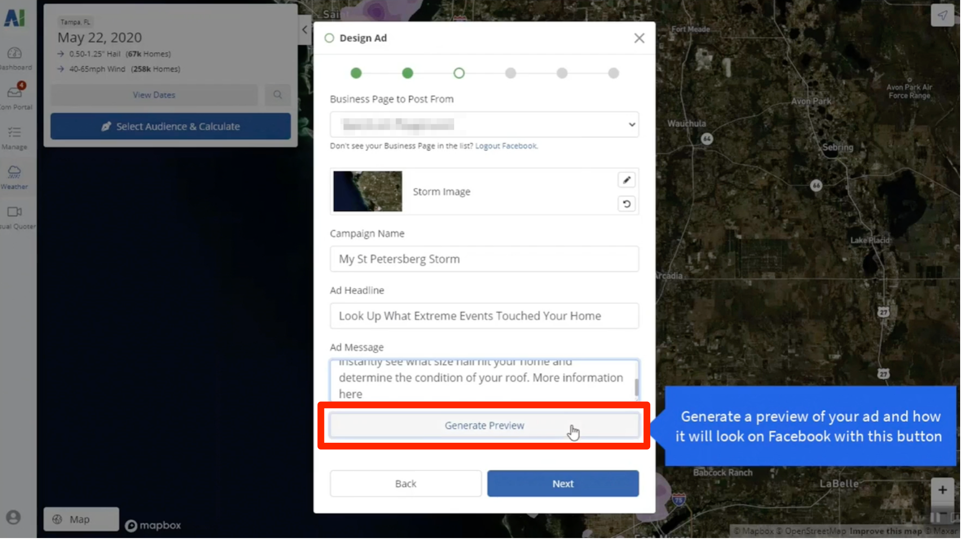980x540 pixels.
Task: Open the Manage sidebar icon
Action: (x=15, y=133)
